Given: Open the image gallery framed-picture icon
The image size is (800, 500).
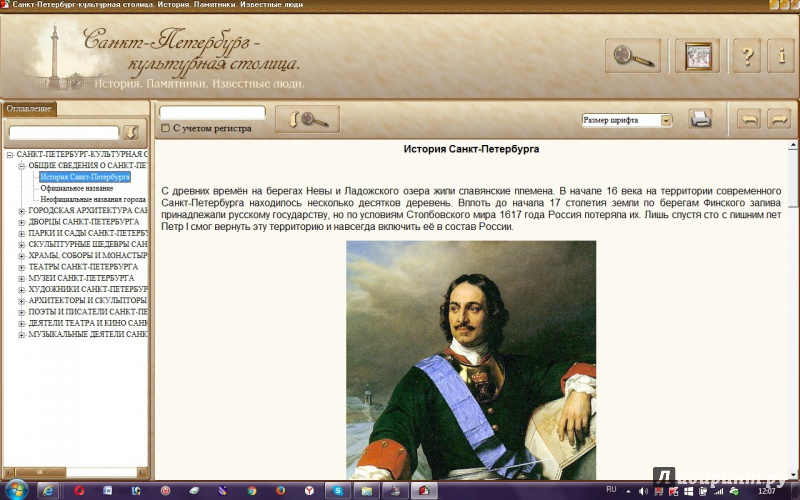Looking at the screenshot, I should click(697, 56).
